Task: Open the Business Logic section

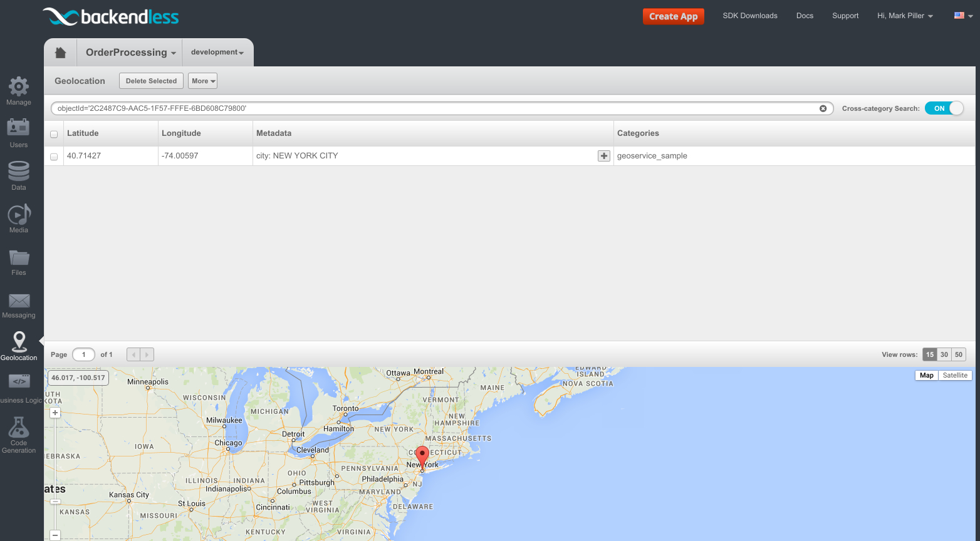Action: tap(20, 389)
